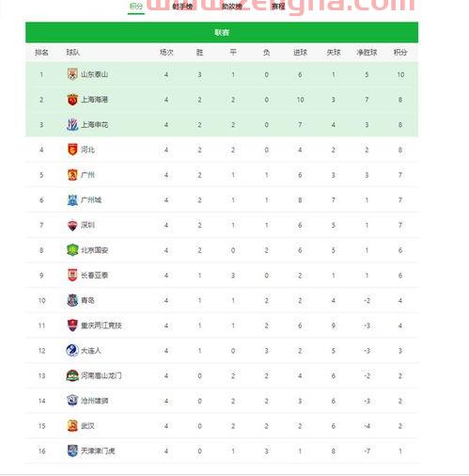Click the 武汉 team badge

point(72,425)
